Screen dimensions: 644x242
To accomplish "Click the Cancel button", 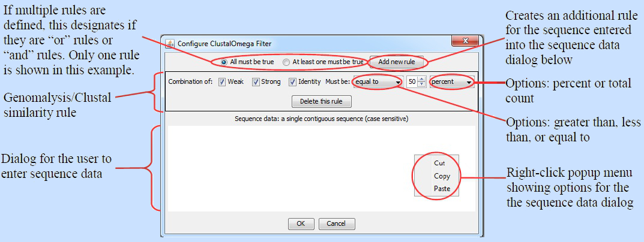I will click(336, 223).
